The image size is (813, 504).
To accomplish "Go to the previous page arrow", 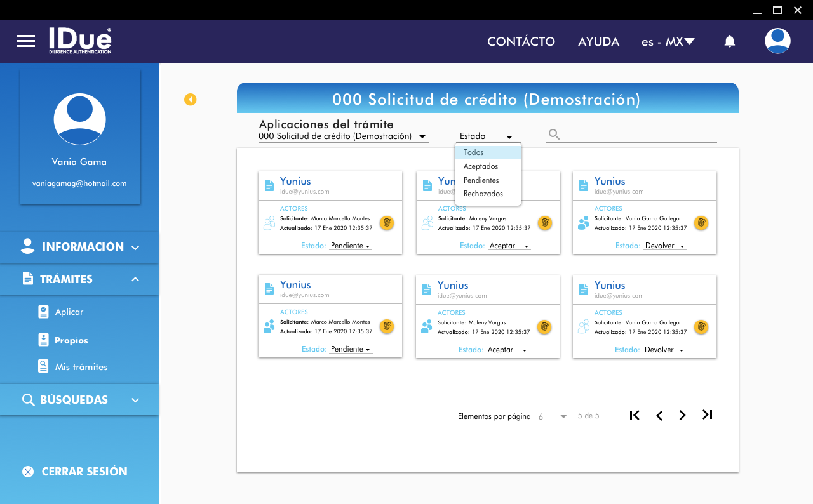I will (x=659, y=415).
